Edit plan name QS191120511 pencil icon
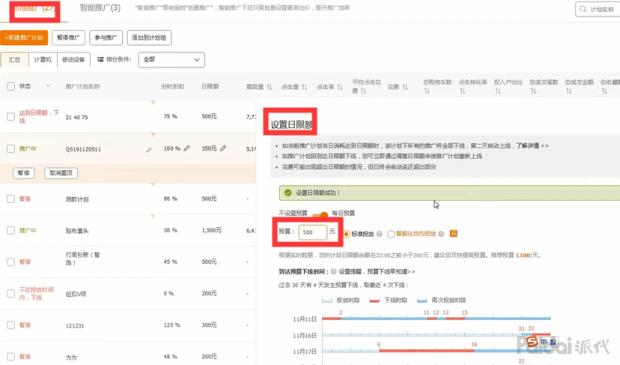The image size is (620, 365). pos(149,149)
